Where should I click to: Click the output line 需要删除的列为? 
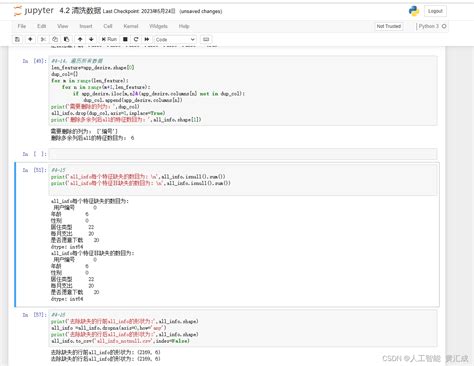[84, 131]
